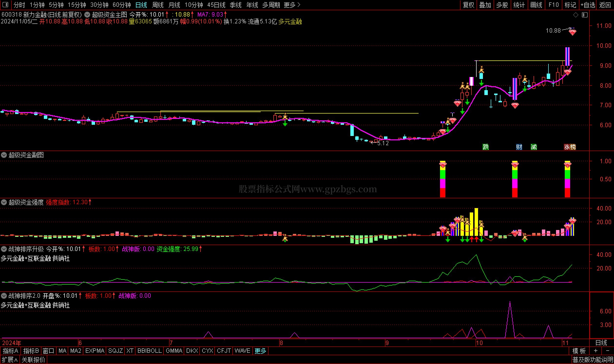
Task: Click diamond signal icon at 10.88 high
Action: tap(572, 32)
